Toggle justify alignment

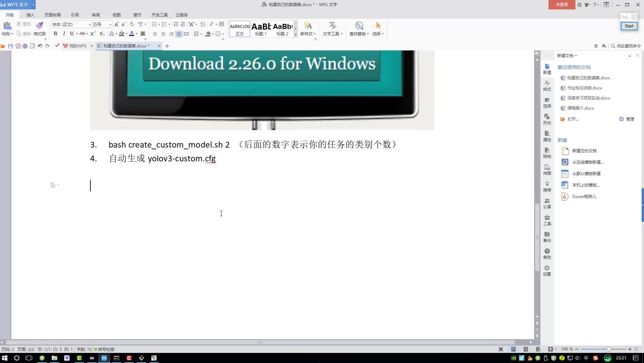pyautogui.click(x=179, y=34)
